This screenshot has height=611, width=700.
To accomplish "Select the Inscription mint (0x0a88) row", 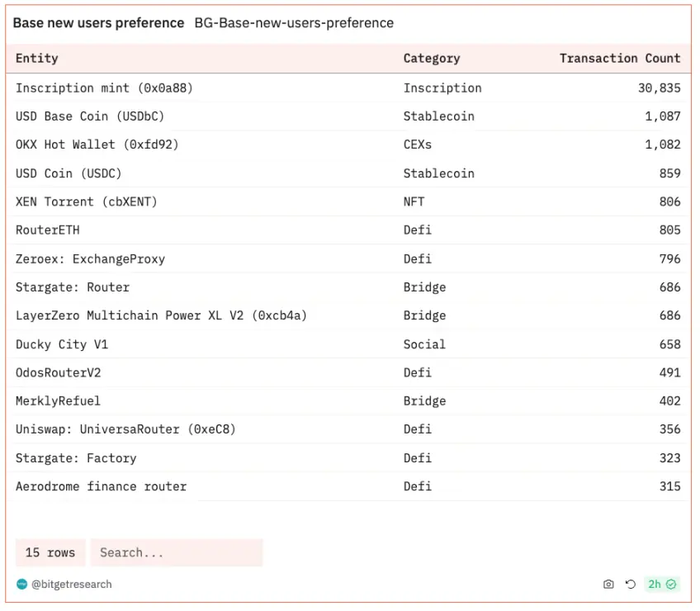I will point(104,88).
